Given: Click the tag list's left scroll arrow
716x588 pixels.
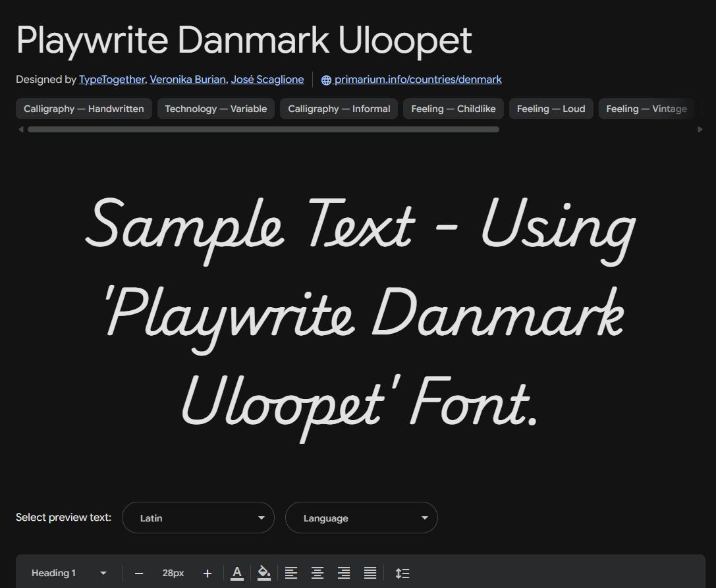Looking at the screenshot, I should tap(20, 130).
